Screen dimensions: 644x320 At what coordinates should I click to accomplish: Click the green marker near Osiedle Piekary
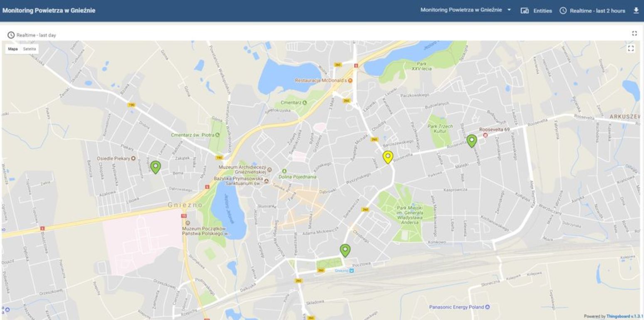[x=155, y=167]
